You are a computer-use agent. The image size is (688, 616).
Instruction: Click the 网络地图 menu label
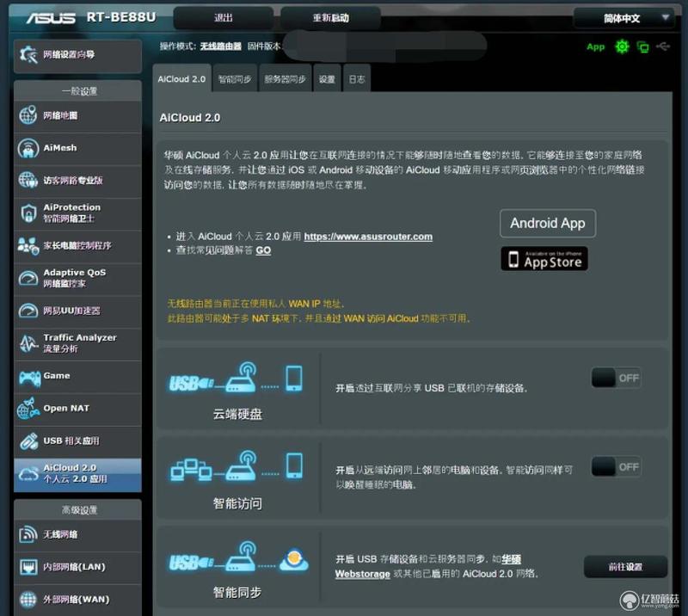tap(60, 115)
